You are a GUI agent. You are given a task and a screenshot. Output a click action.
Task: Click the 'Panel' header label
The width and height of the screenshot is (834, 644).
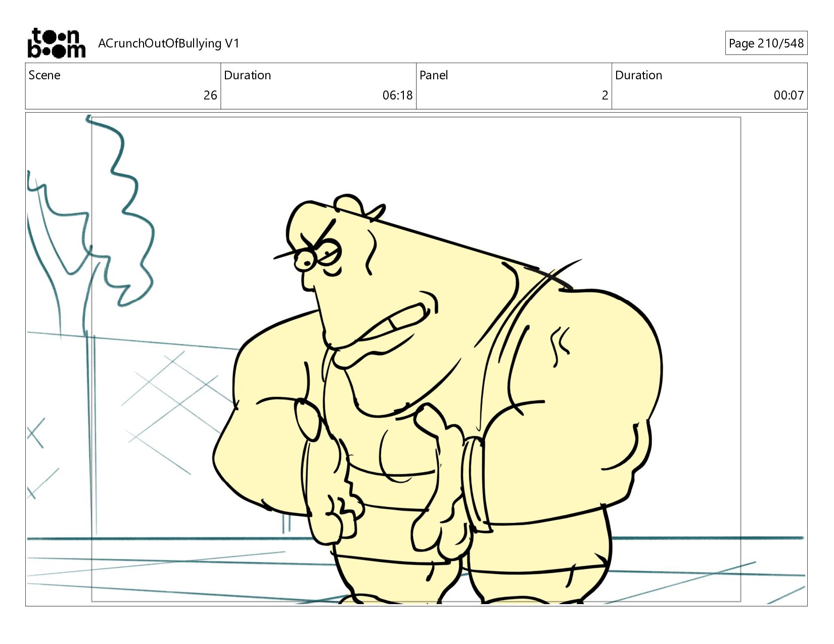pos(434,75)
